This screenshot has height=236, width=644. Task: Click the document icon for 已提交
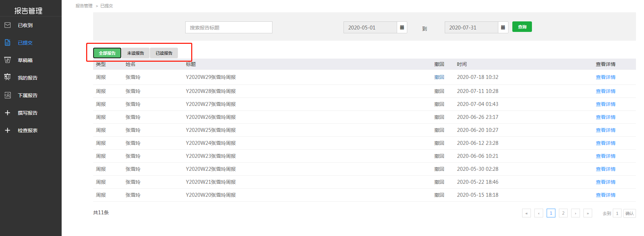coord(7,42)
